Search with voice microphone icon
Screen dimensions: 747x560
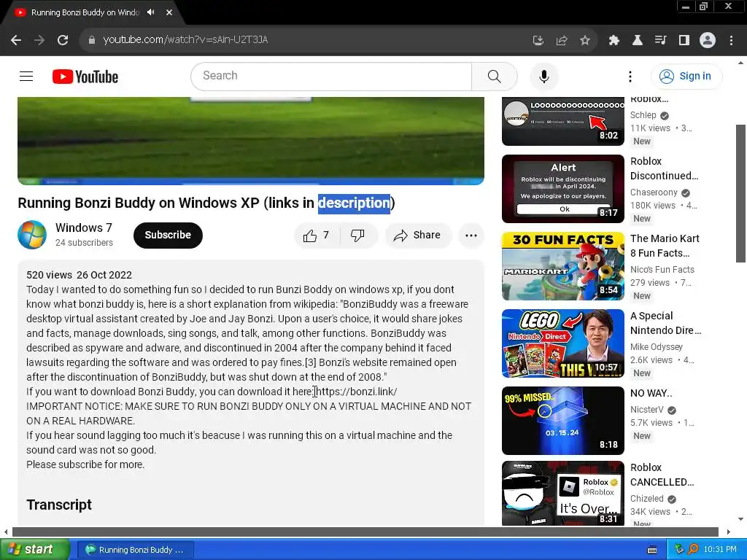544,76
